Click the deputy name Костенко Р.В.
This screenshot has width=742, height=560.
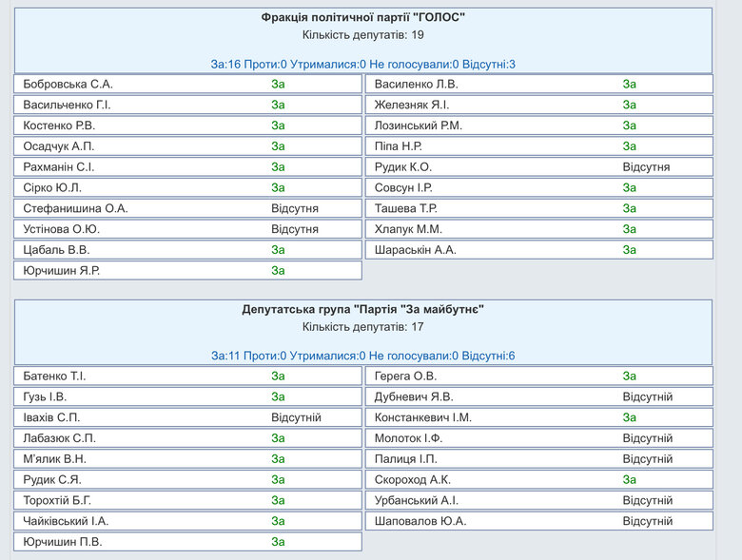pos(59,126)
